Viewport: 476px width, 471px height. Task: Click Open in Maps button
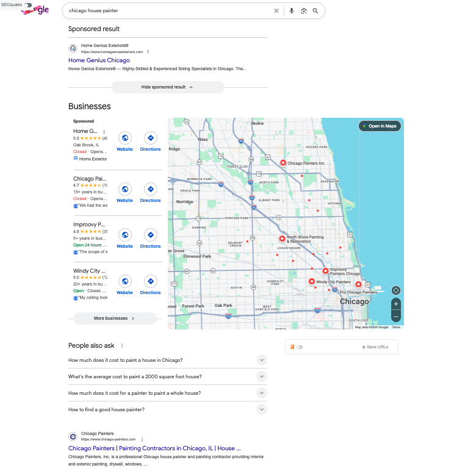point(380,126)
